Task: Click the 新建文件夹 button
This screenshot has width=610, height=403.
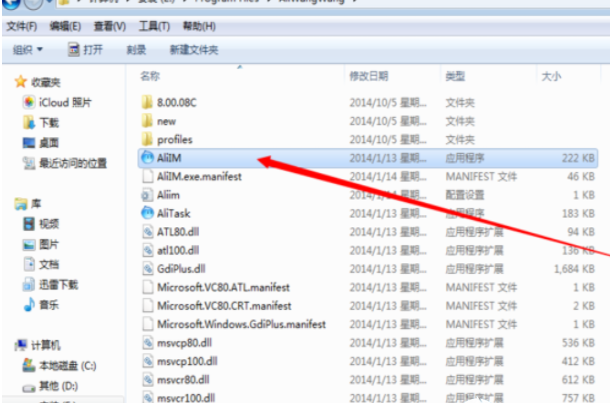Action: point(194,49)
